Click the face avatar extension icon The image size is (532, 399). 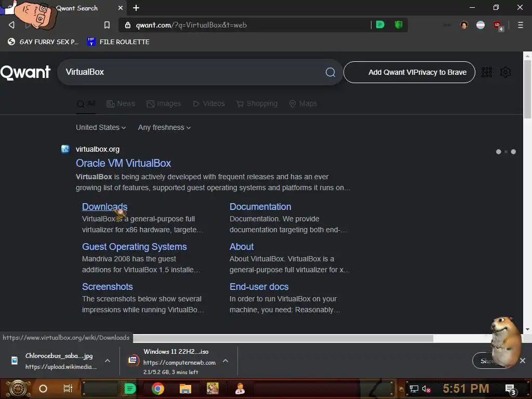tap(464, 25)
